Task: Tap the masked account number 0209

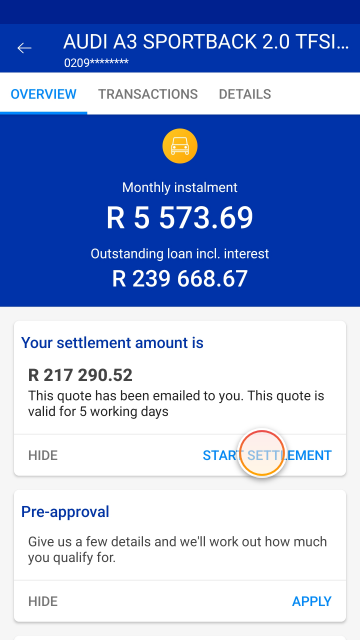Action: [96, 63]
